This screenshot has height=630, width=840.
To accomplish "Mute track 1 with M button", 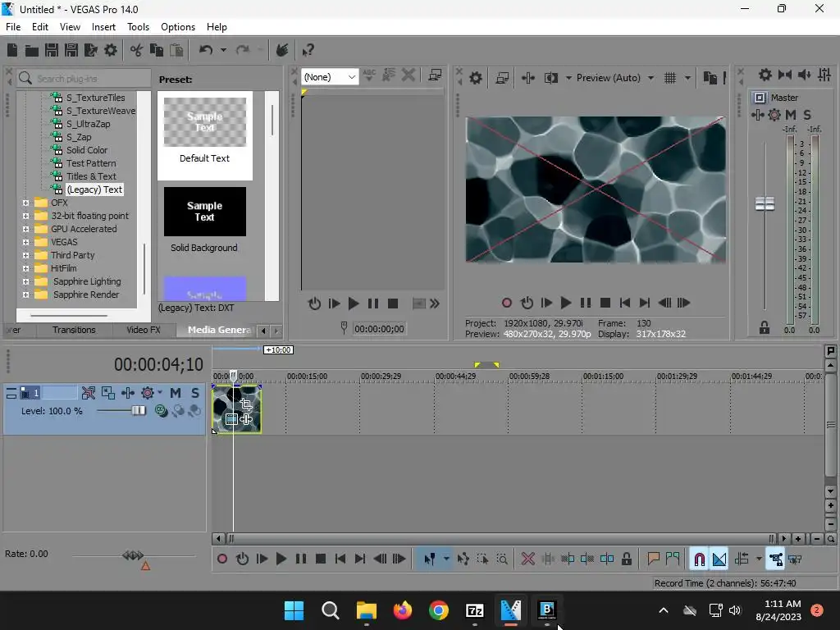I will 176,393.
